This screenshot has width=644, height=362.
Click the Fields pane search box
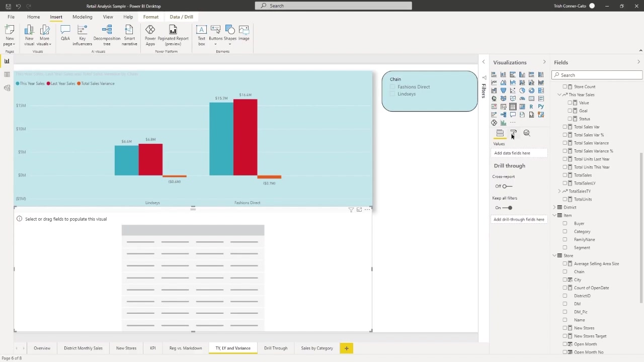tap(597, 75)
